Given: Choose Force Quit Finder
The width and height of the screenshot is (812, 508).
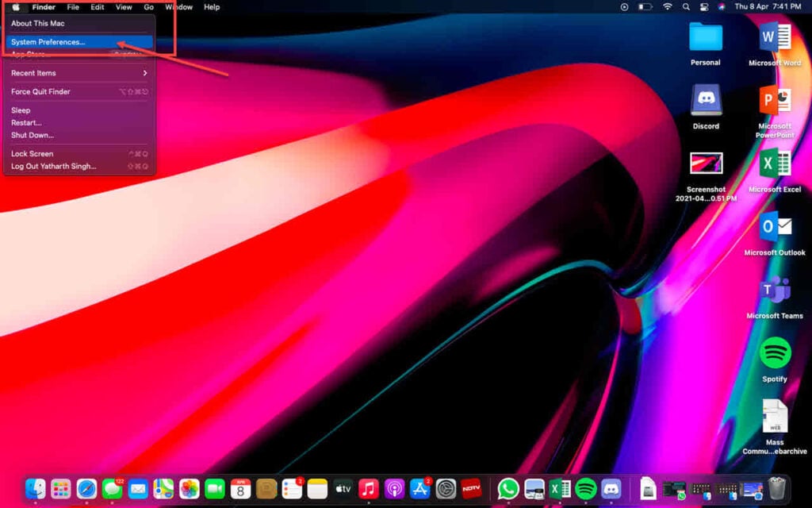Looking at the screenshot, I should coord(79,92).
